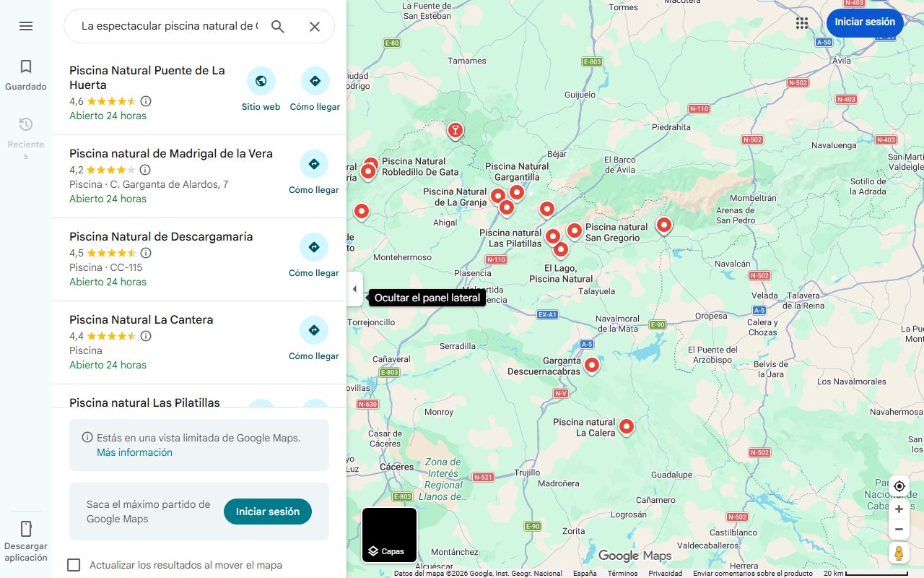The image size is (924, 578).
Task: Open the Recientes tab
Action: coord(26,137)
